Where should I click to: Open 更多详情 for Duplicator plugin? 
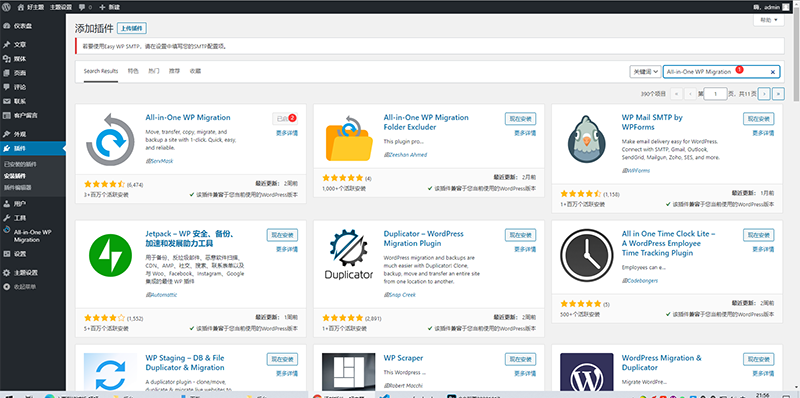coord(526,249)
